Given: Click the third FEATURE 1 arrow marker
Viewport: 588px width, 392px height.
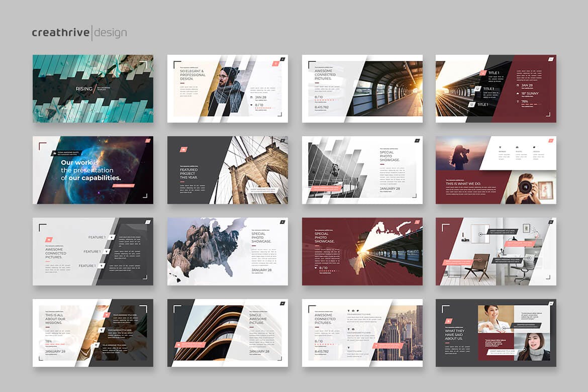Looking at the screenshot, I should 101,265.
